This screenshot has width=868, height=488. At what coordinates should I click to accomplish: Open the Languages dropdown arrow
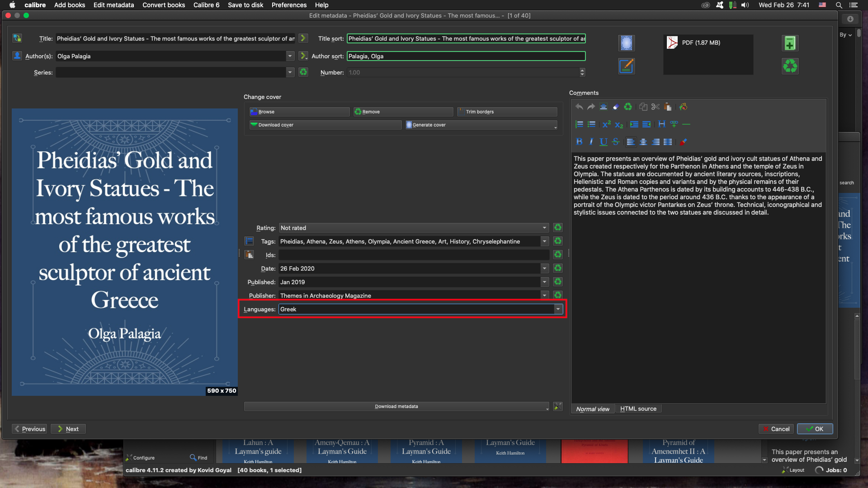point(558,310)
